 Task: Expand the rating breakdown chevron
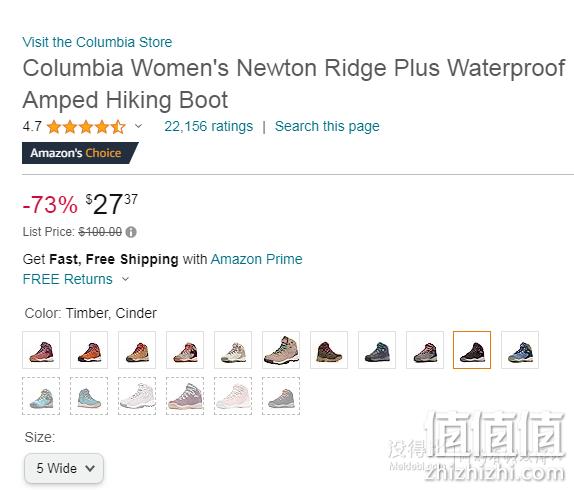[138, 126]
